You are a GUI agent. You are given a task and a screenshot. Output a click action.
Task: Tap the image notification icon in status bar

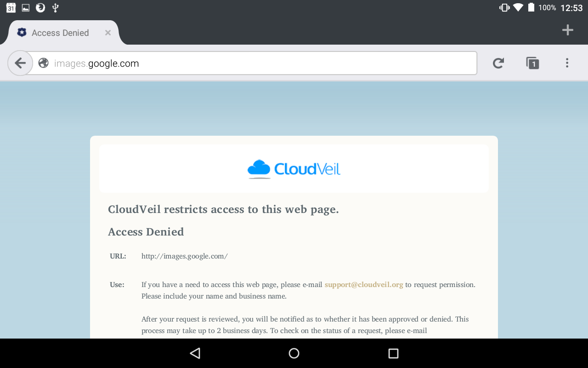click(x=26, y=7)
